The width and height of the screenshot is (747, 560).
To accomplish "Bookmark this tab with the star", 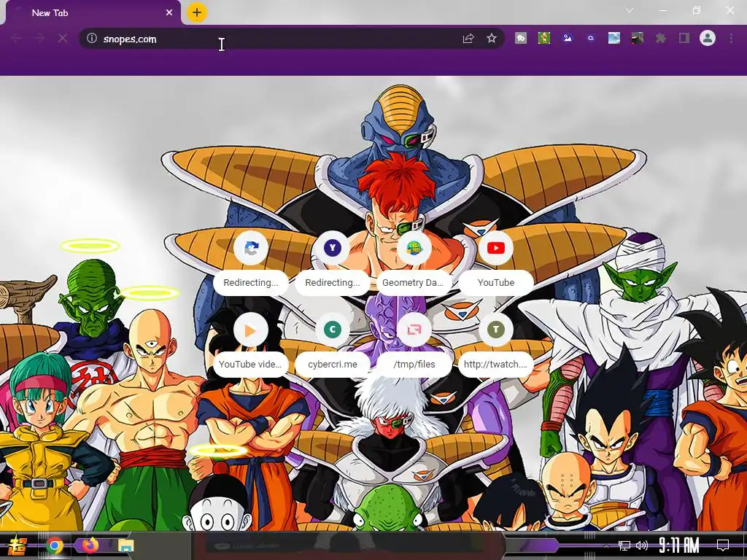I will coord(492,39).
